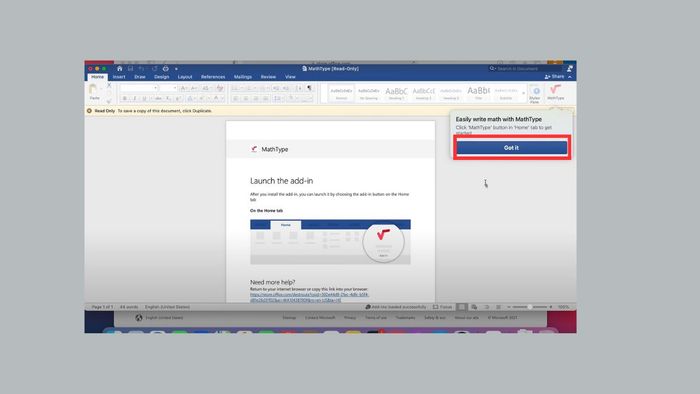The width and height of the screenshot is (700, 394).
Task: Toggle Focus mode in status bar
Action: point(443,307)
